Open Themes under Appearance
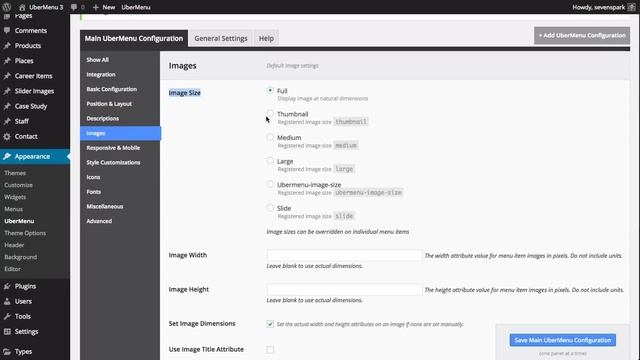Viewport: 640px width, 360px height. click(15, 173)
